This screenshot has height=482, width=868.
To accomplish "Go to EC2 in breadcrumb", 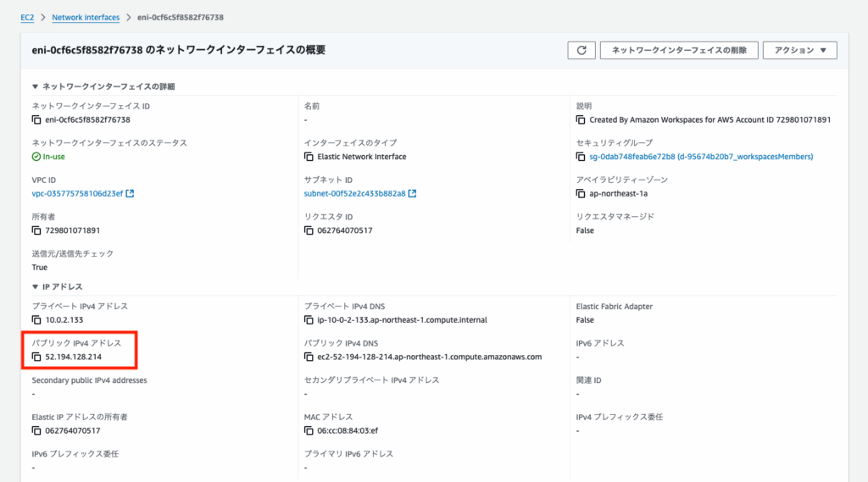I will coord(27,17).
